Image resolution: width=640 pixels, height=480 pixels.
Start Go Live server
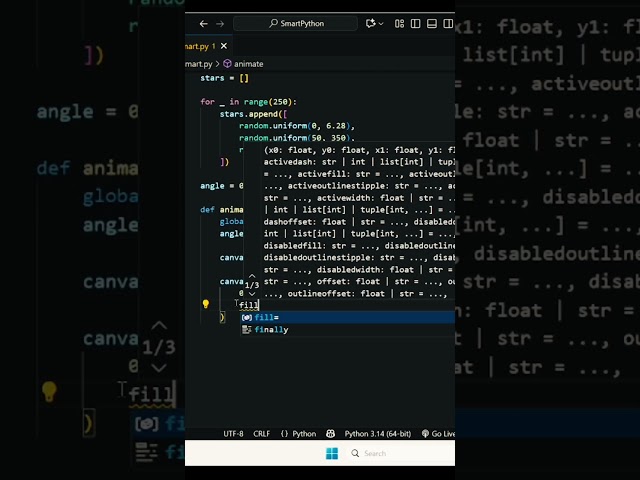438,433
